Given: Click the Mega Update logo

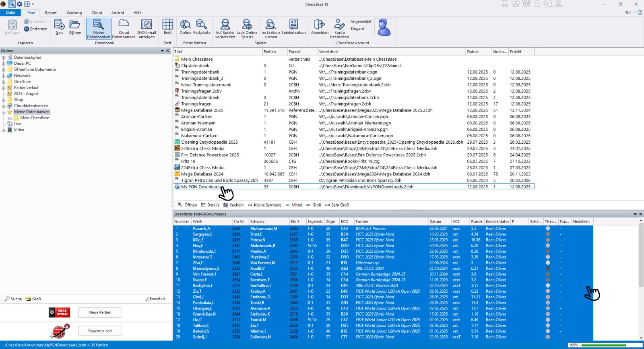Looking at the screenshot, I should tap(60, 312).
